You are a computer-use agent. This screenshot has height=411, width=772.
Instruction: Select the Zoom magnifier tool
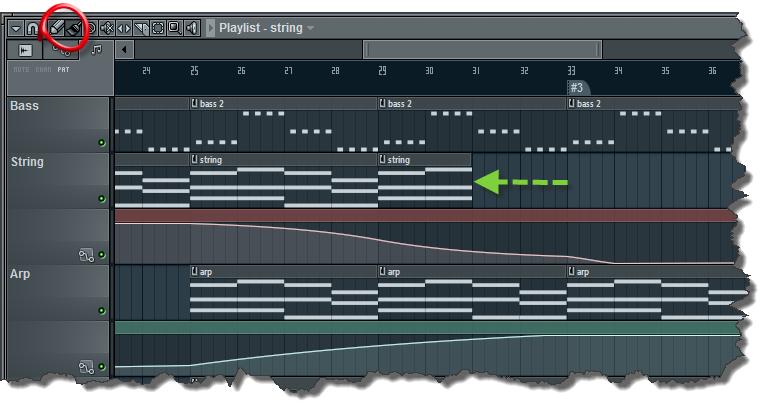tap(175, 28)
